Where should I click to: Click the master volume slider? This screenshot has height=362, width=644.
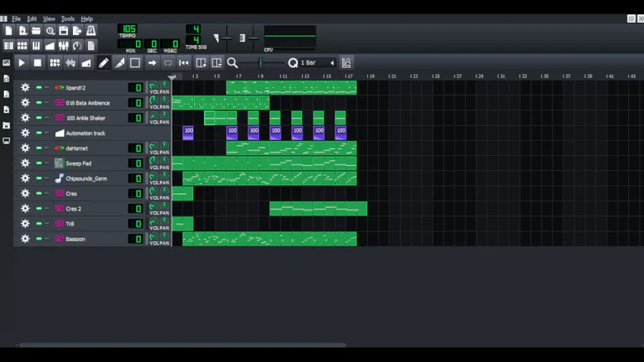227,38
